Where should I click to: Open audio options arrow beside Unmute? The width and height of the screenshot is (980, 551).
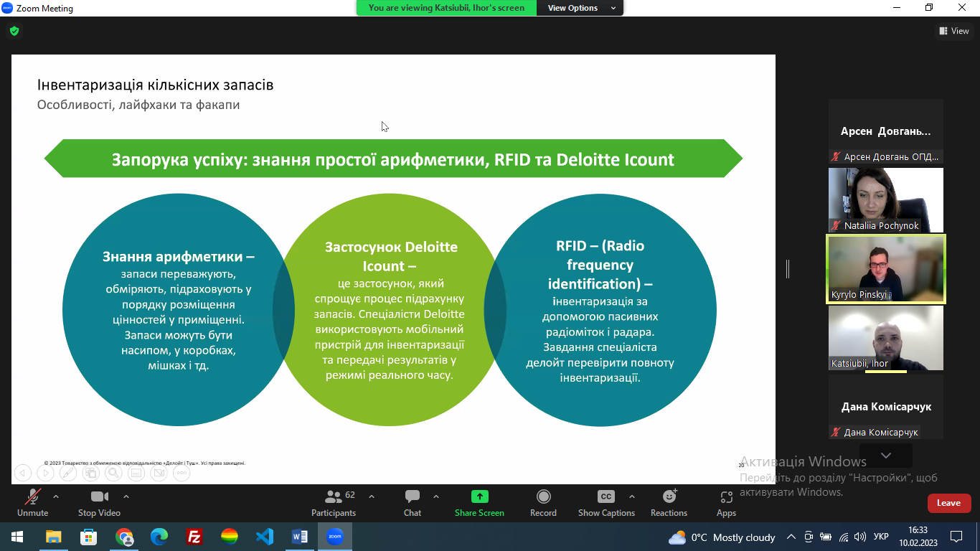(x=56, y=496)
